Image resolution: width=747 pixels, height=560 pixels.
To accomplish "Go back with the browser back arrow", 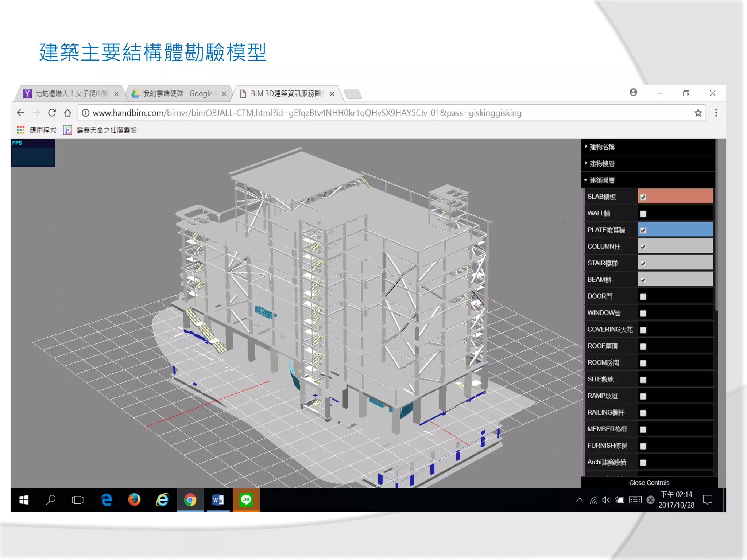I will coord(21,113).
